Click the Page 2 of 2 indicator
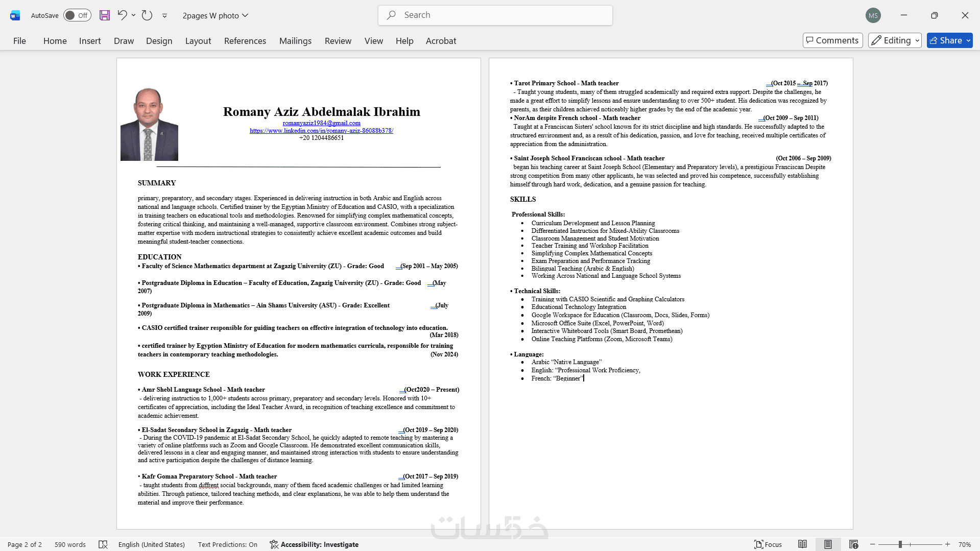980x551 pixels. [25, 544]
